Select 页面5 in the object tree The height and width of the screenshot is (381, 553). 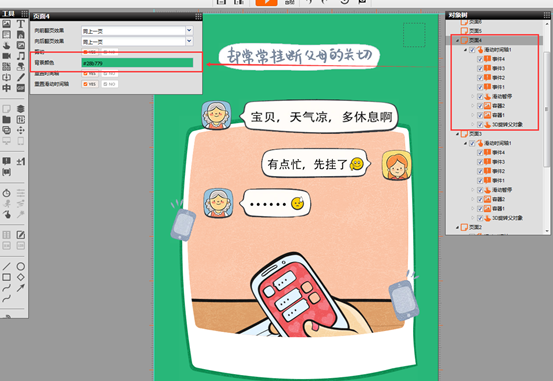[x=475, y=31]
